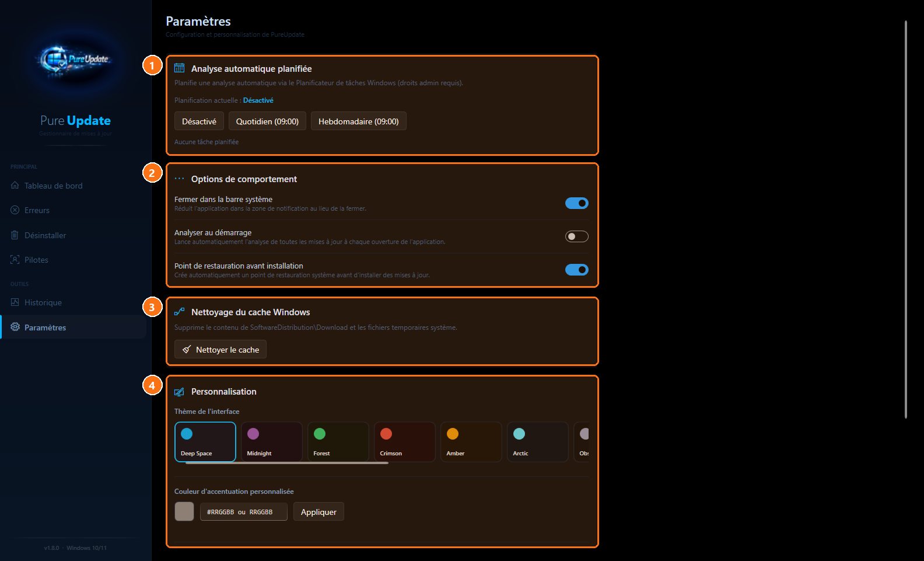This screenshot has width=924, height=561.
Task: Click the calendar icon beside Analyse automatique planifiée
Action: 180,68
